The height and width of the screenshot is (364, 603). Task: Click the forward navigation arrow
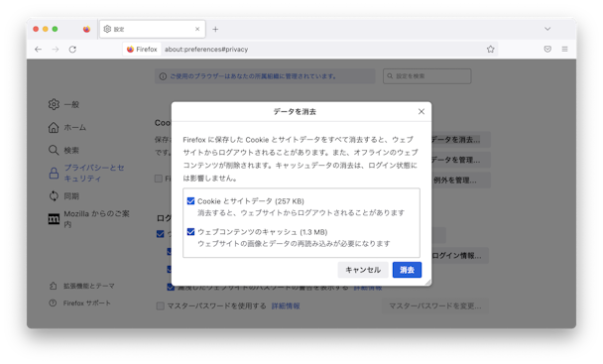pos(56,50)
